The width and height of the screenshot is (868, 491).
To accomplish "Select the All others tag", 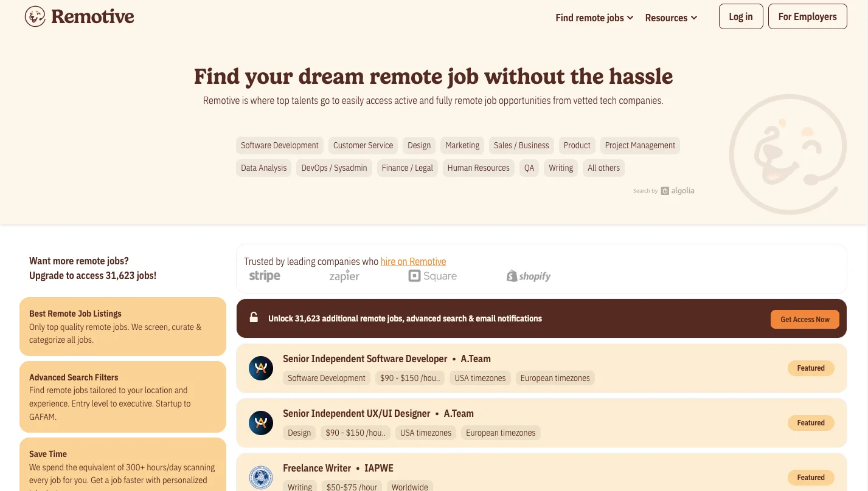I will (x=604, y=168).
